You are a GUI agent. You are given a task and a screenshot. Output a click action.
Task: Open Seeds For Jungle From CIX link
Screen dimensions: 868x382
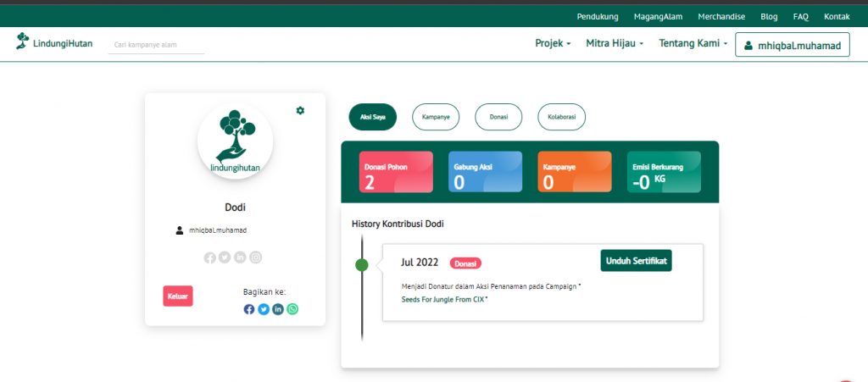click(442, 299)
